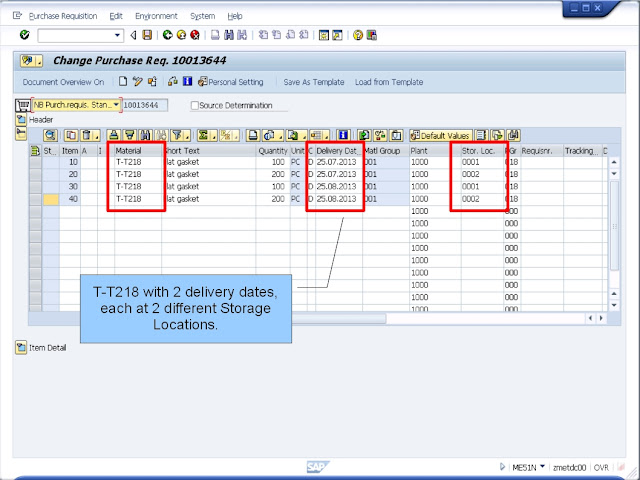The width and height of the screenshot is (640, 480).
Task: Click the Material column header
Action: tap(138, 151)
